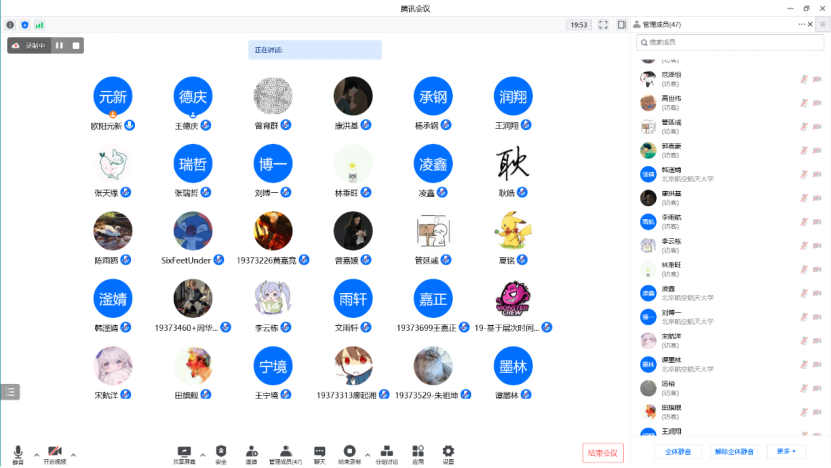
Task: Pause the cloud recording in the top-left
Action: tap(59, 45)
